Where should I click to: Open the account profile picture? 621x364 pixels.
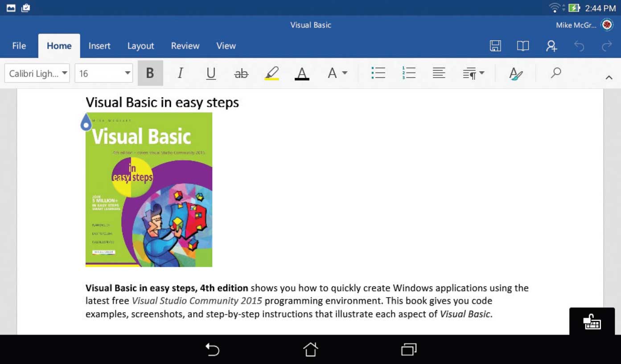607,25
